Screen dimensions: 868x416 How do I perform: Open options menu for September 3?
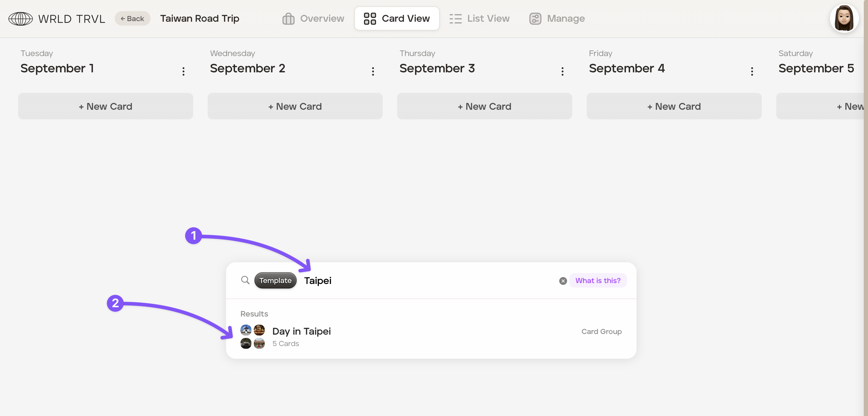562,71
